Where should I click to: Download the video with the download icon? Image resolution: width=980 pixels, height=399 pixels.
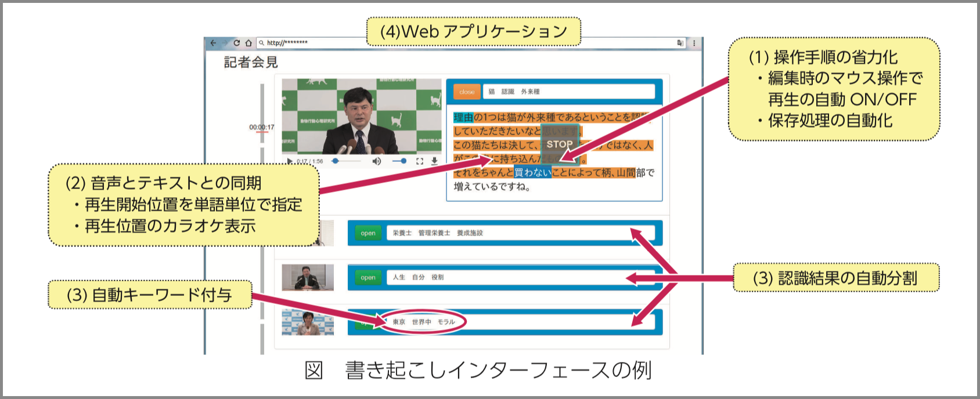434,161
